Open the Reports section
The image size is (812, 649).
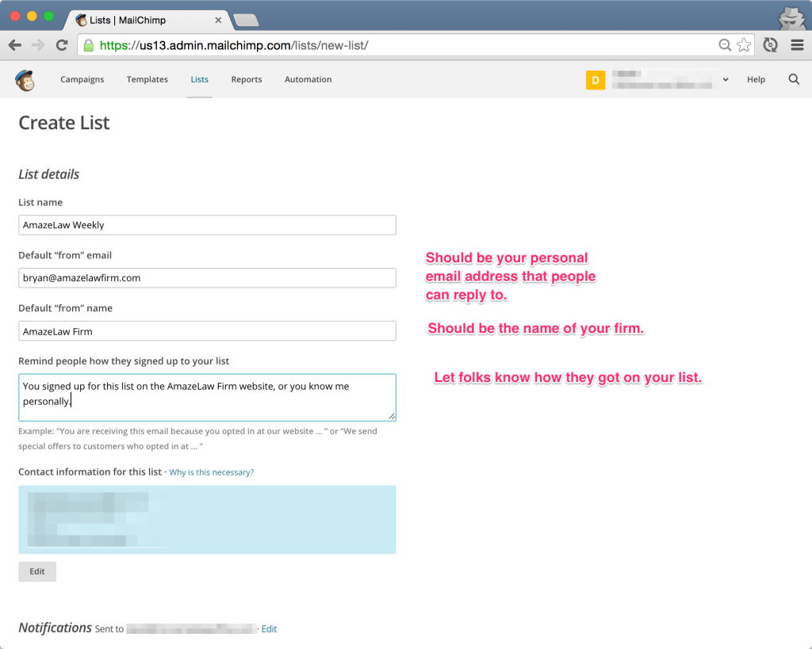tap(246, 80)
